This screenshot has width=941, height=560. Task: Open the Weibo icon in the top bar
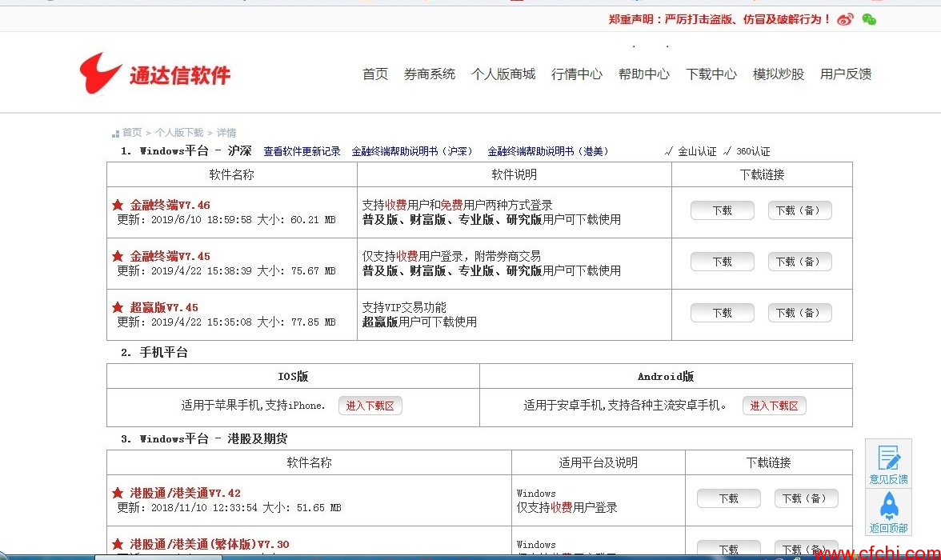(x=845, y=19)
